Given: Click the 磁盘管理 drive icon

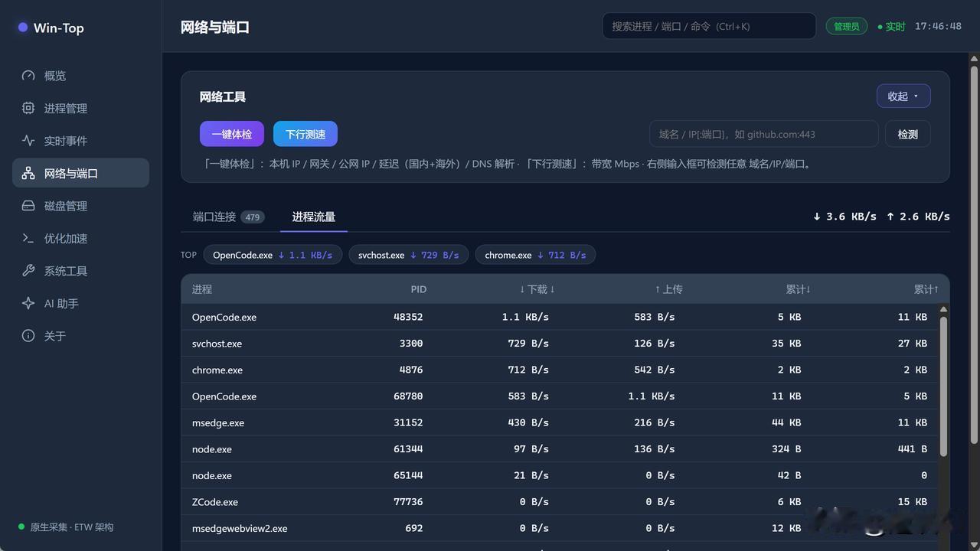Looking at the screenshot, I should click(x=28, y=206).
